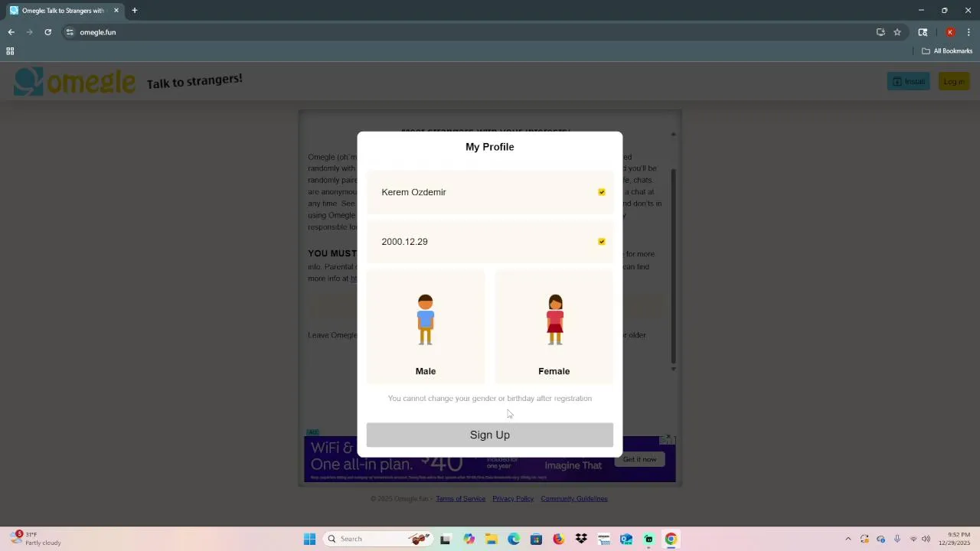The height and width of the screenshot is (551, 980).
Task: Click the taskbar Search box
Action: coord(379,539)
